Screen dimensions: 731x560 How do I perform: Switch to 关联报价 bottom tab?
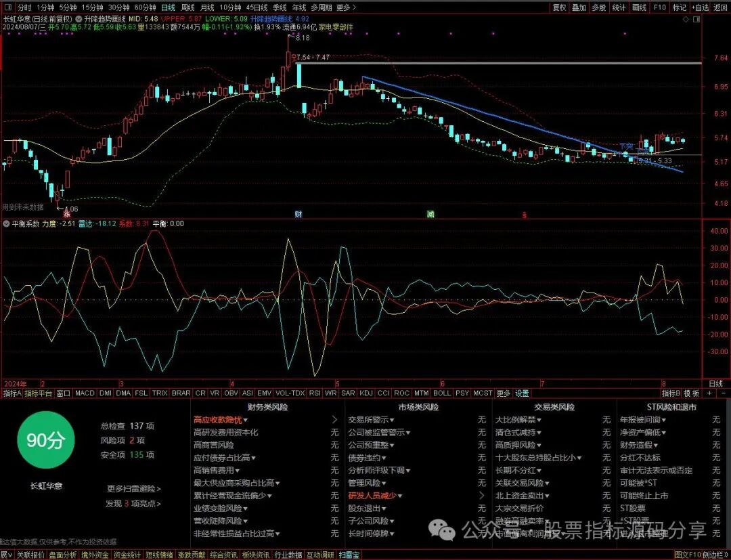tap(30, 555)
